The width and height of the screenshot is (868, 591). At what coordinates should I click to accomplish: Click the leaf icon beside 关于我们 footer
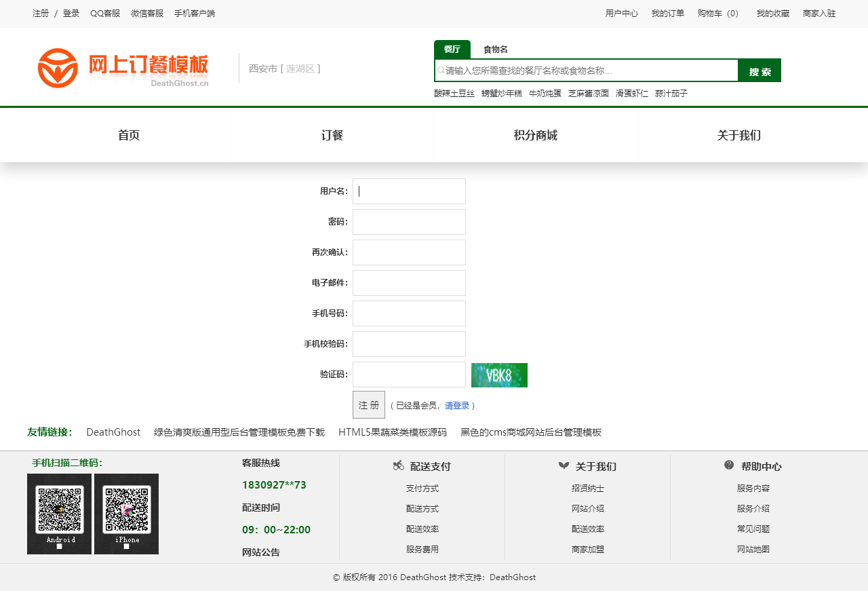(564, 465)
